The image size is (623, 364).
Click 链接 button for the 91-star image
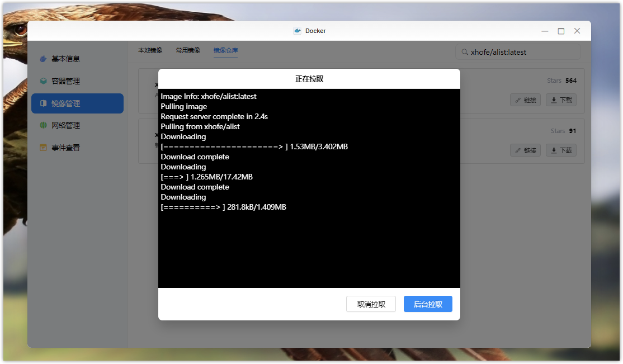point(525,150)
